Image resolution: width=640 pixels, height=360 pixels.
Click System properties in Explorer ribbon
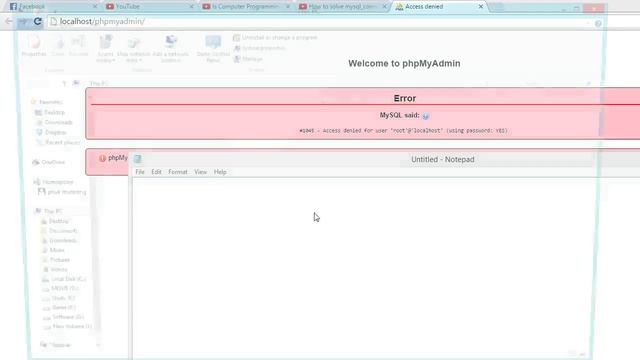[x=259, y=48]
